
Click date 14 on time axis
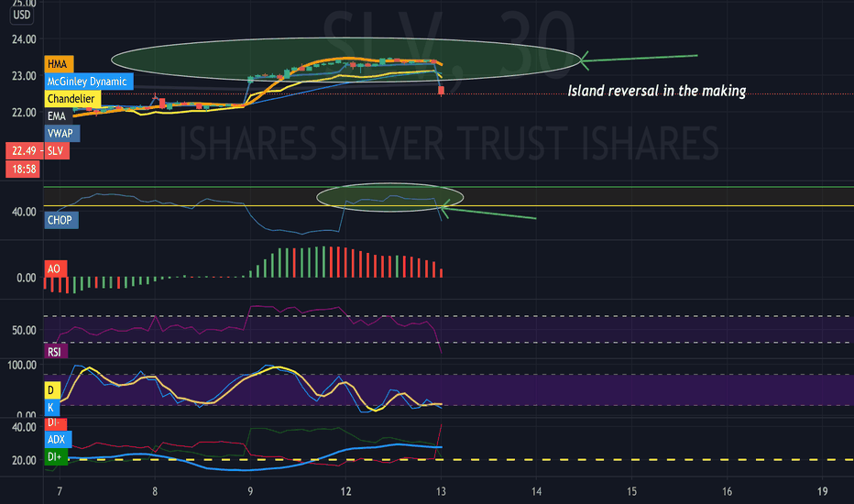(536, 491)
